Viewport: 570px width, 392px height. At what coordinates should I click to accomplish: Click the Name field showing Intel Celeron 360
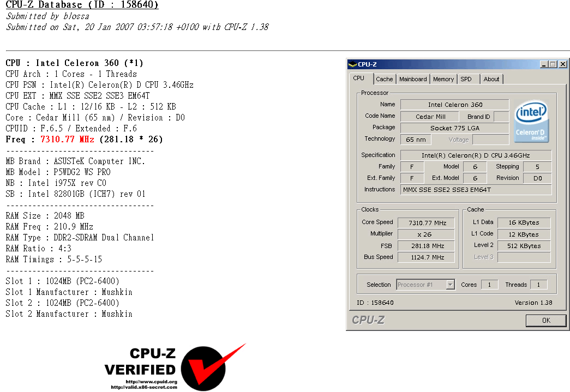click(x=455, y=105)
